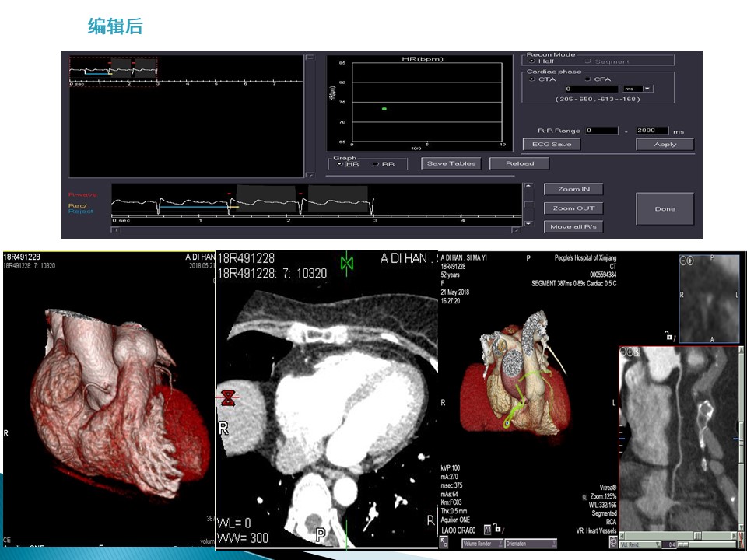Click the plus icon in top-right thumbnail view
747x560 pixels.
point(692,261)
